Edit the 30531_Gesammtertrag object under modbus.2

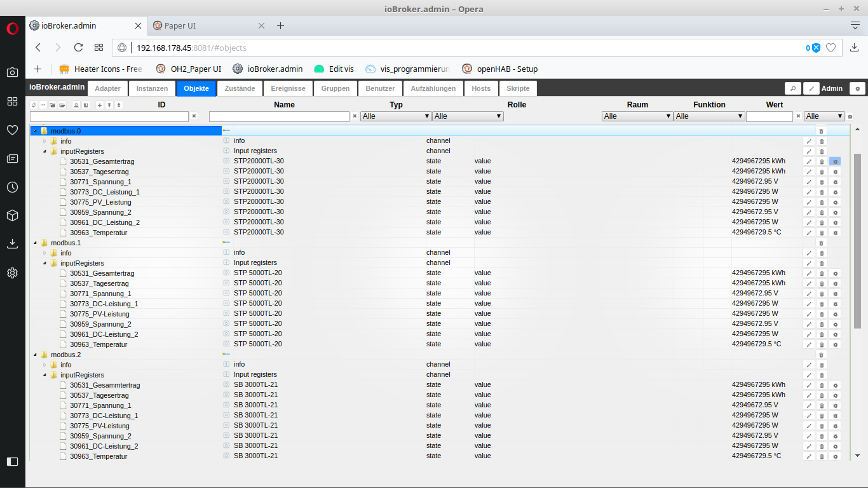tap(808, 385)
